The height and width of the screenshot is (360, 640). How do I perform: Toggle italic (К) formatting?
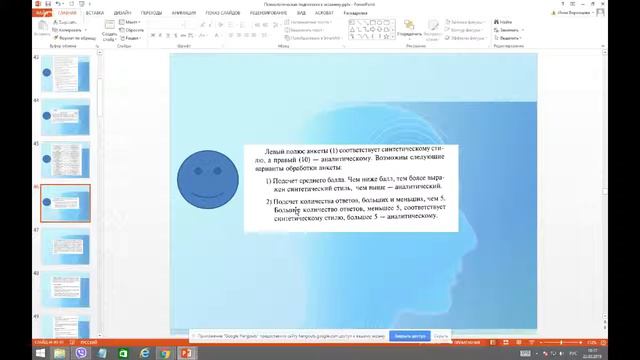(x=160, y=36)
